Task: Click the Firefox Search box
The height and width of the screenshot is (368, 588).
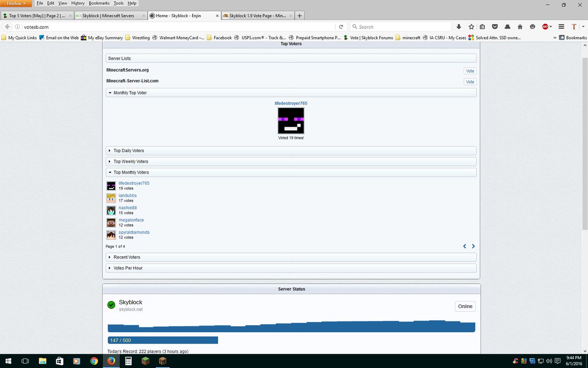Action: tap(400, 27)
